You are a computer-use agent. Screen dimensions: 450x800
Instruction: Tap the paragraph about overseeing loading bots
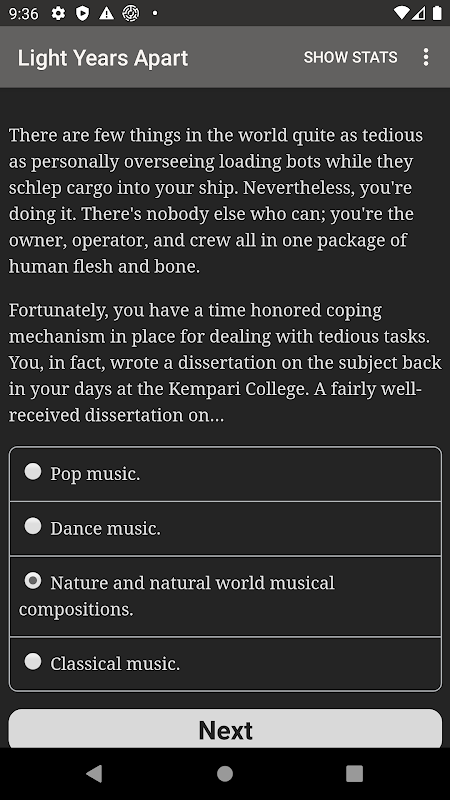coord(216,201)
